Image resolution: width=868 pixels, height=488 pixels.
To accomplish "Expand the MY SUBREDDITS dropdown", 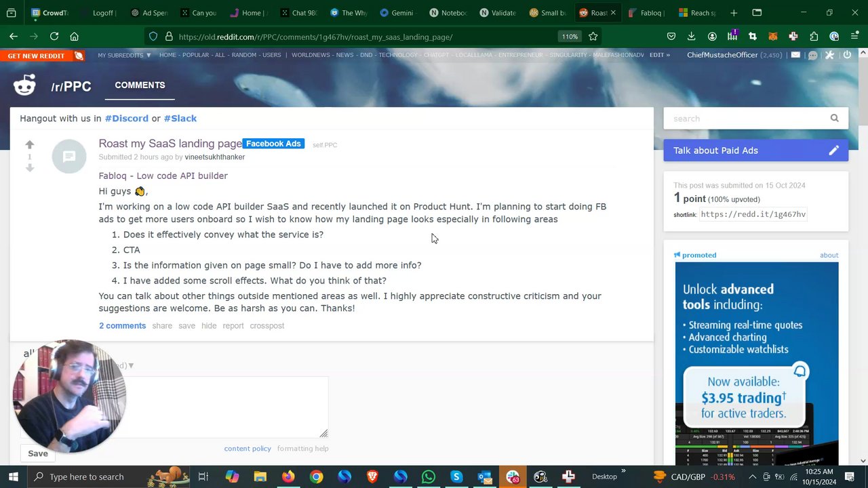I will coord(124,55).
